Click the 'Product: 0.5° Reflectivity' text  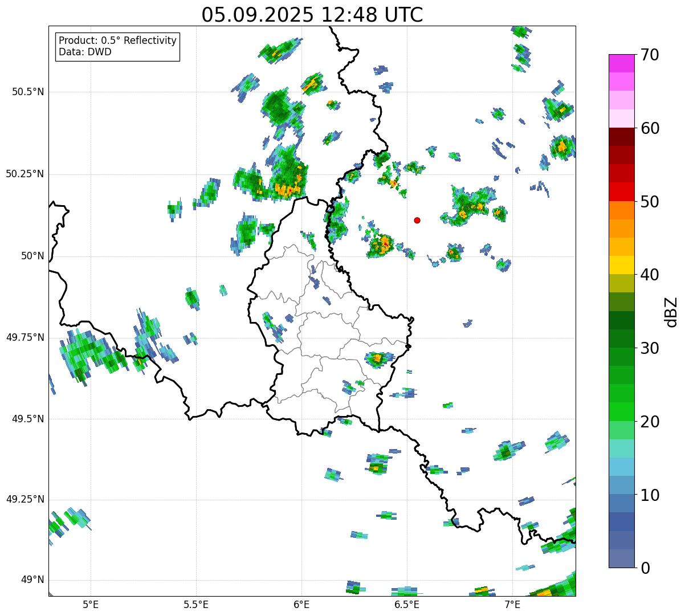coord(117,40)
